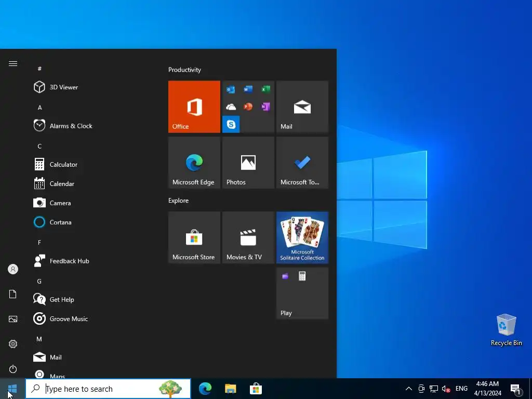Image resolution: width=532 pixels, height=399 pixels.
Task: Click the Office tile
Action: (194, 107)
